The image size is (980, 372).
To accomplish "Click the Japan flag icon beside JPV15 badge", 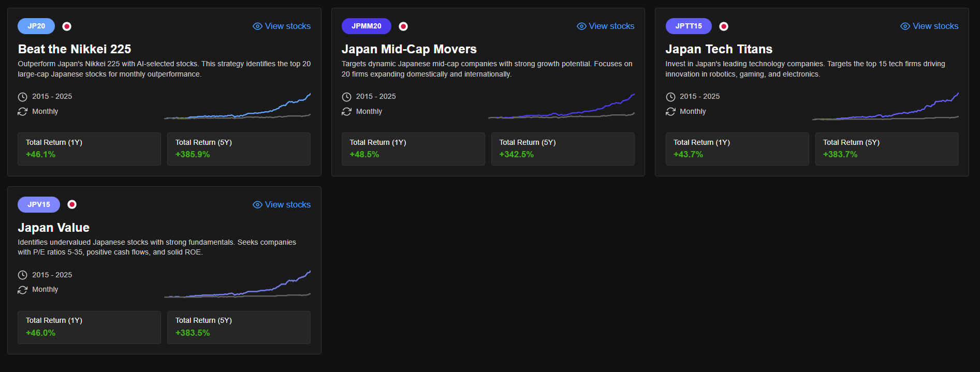I will point(72,204).
